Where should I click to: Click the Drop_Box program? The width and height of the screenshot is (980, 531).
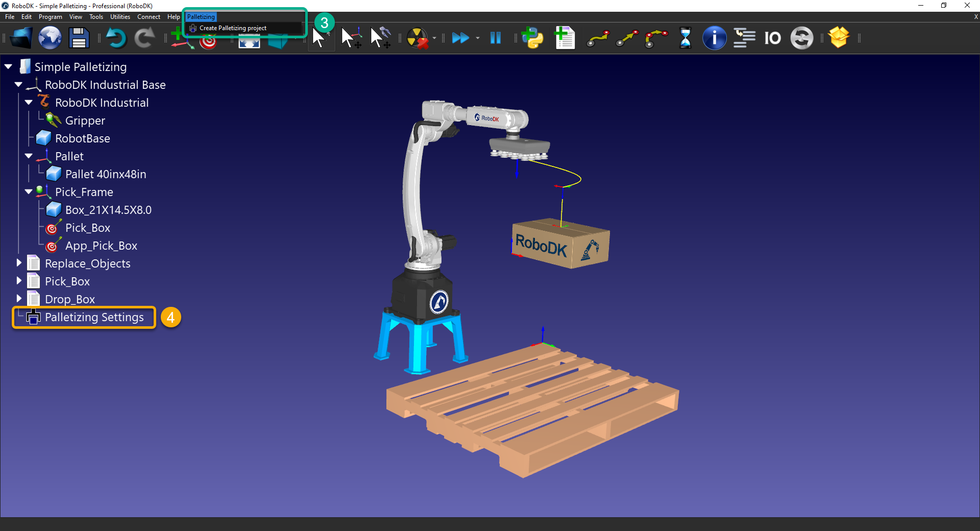click(70, 299)
